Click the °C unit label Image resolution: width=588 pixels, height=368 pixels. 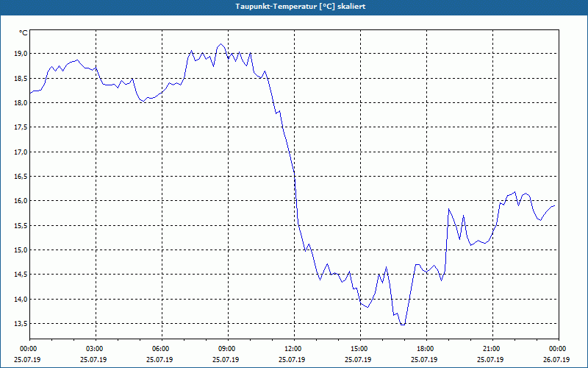coord(24,33)
